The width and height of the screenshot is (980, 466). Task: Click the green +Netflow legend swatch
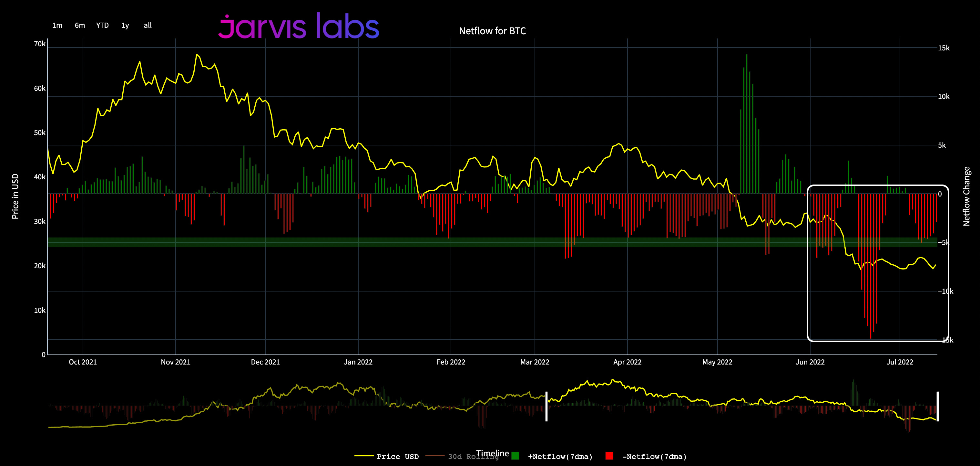[x=515, y=456]
